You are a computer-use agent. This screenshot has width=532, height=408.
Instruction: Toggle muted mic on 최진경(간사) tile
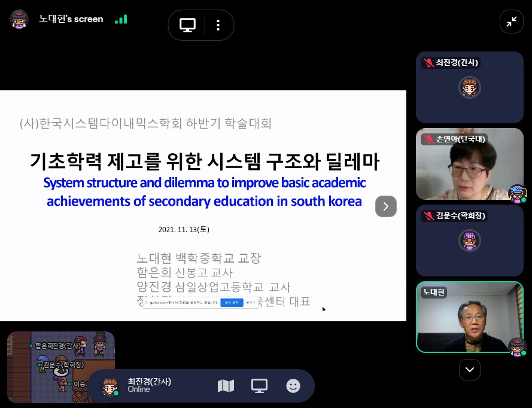click(428, 63)
